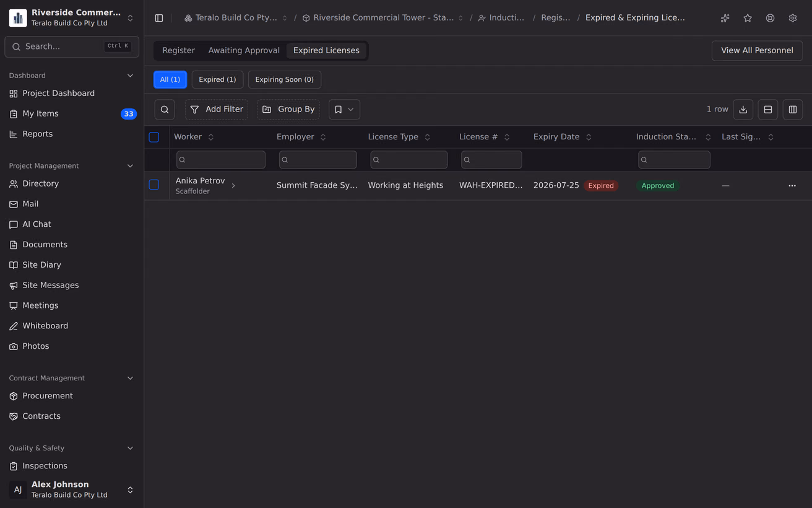Screen dimensions: 812x508
Task: Filter to Expired (1) licenses
Action: point(217,79)
